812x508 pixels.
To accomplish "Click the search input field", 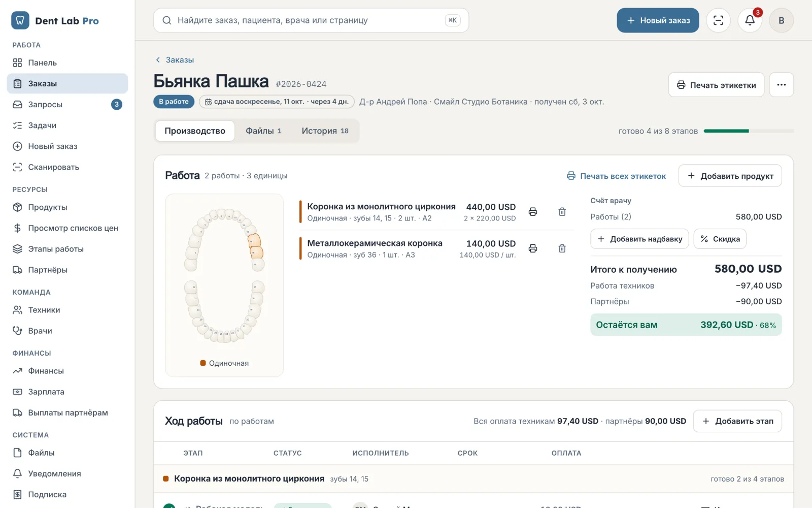I will 311,20.
